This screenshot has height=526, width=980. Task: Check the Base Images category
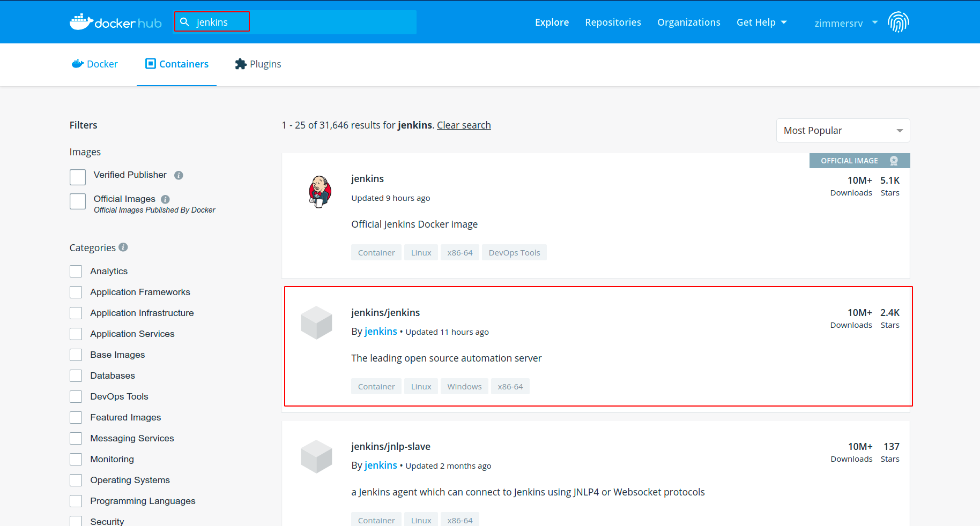76,355
